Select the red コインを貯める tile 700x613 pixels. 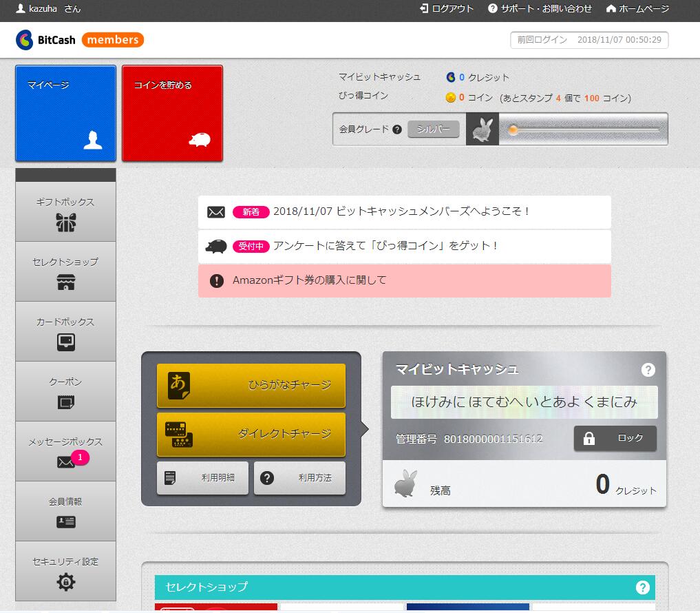172,114
